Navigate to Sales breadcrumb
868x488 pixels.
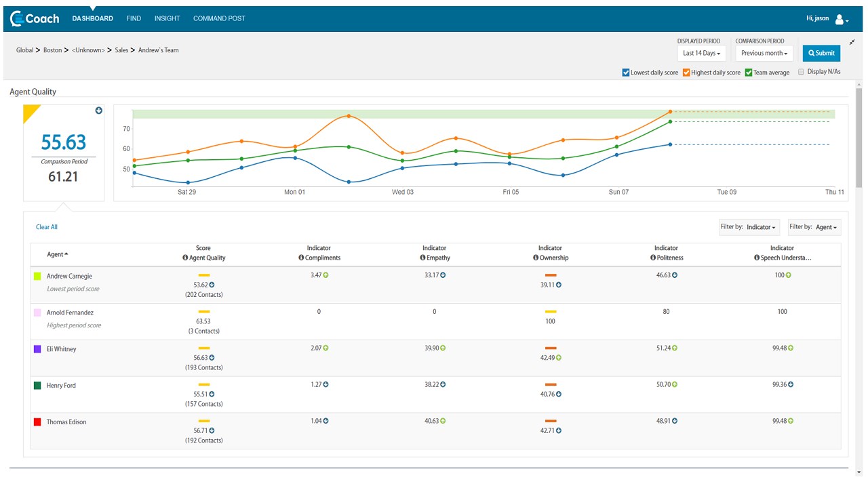pos(122,50)
